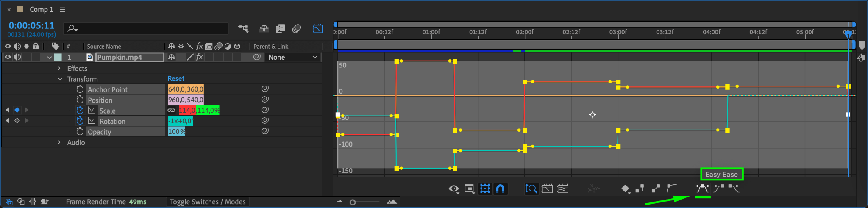The width and height of the screenshot is (868, 208).
Task: Click Toggle Switches / Modes button
Action: tap(208, 202)
